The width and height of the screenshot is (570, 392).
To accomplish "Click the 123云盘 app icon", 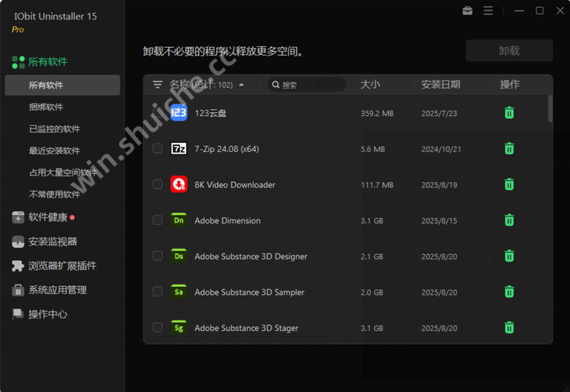I will 179,113.
